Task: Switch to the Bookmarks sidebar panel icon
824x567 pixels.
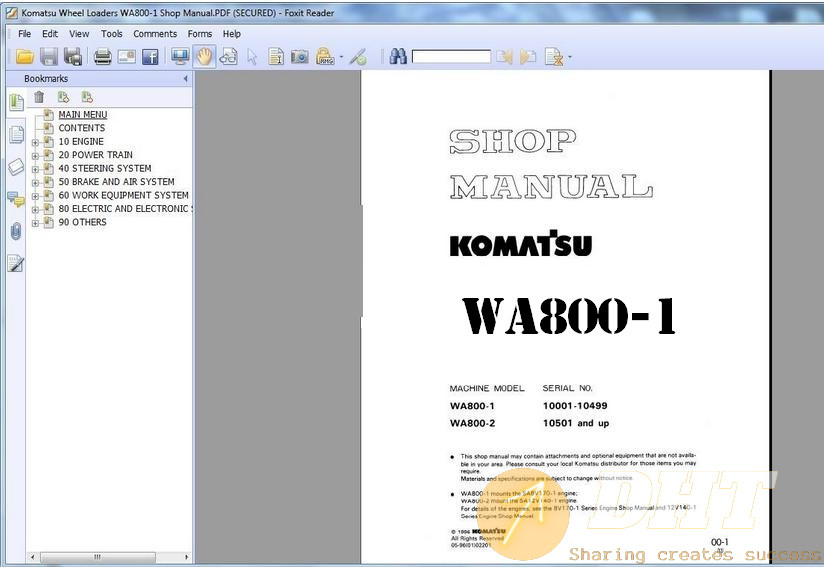Action: pos(16,102)
